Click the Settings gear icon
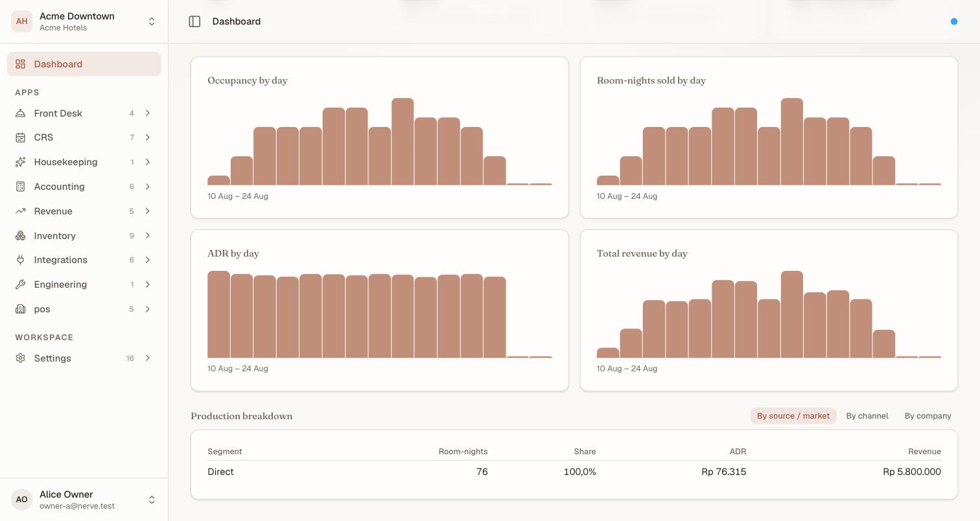980x521 pixels. pos(21,358)
